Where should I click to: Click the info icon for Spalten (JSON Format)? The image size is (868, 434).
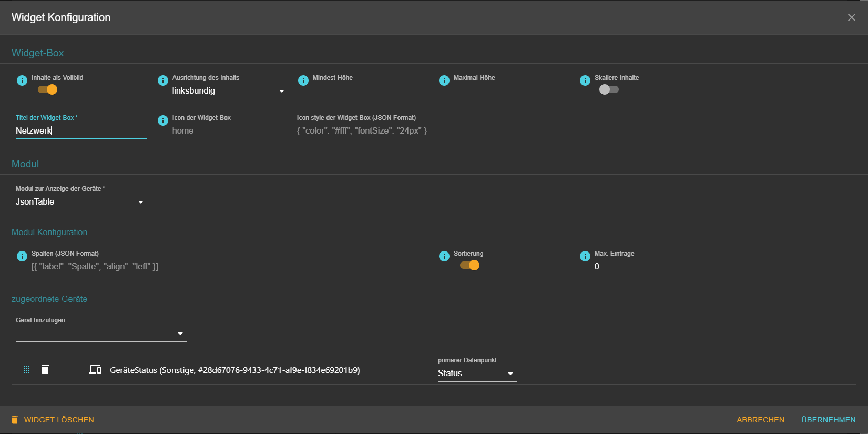(x=22, y=256)
